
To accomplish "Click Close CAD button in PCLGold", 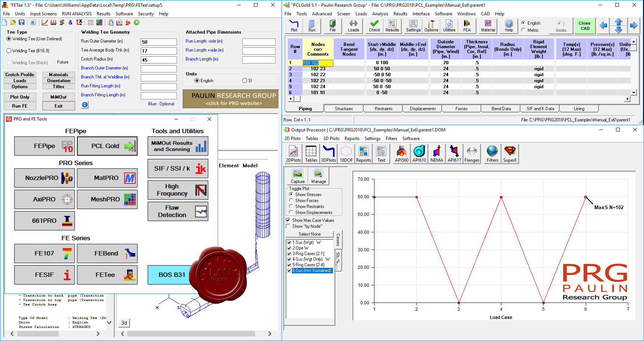I will coord(585,26).
